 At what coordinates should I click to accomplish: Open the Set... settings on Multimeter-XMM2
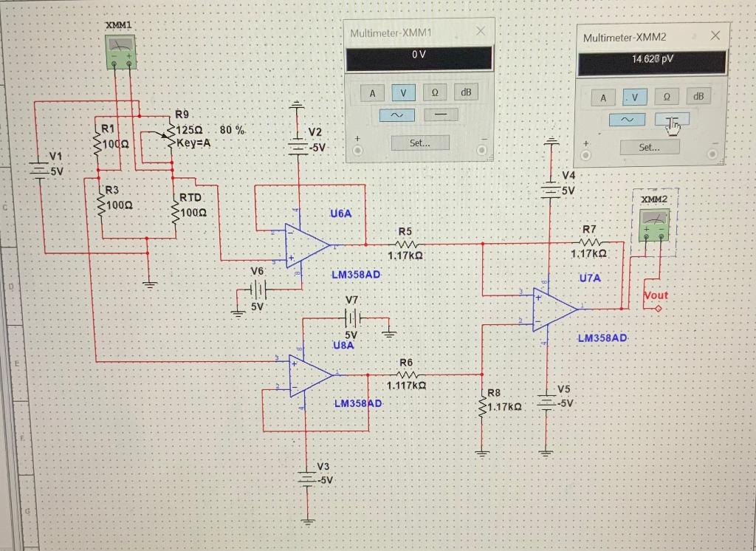click(649, 147)
